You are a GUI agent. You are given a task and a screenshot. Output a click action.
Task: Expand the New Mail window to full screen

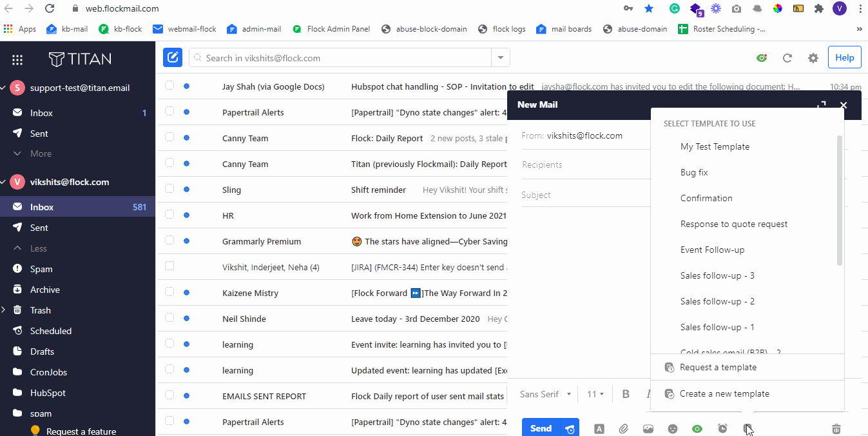(821, 105)
